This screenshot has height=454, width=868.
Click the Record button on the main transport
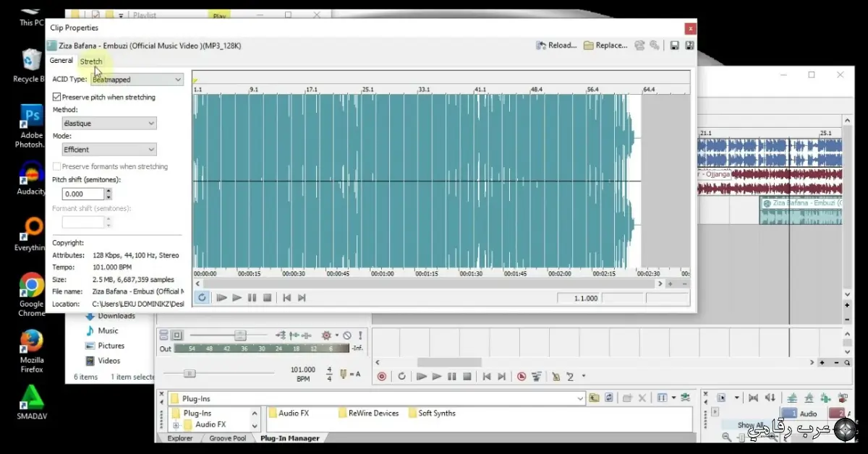coord(383,376)
